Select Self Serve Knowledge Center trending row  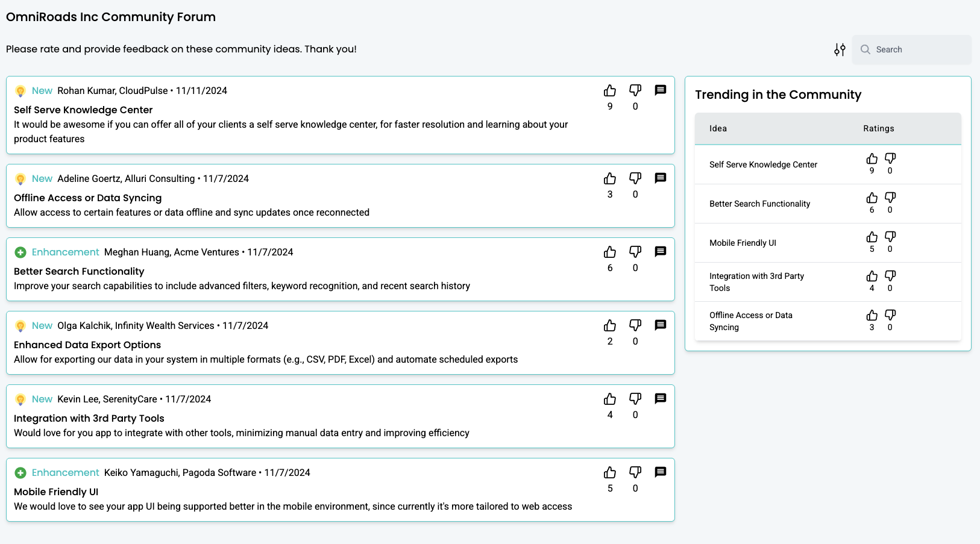[763, 164]
